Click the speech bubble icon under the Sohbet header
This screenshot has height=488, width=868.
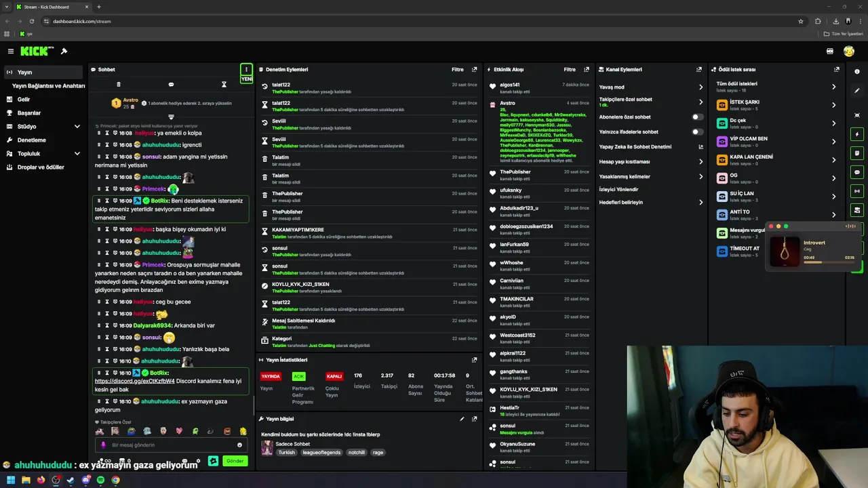coord(171,85)
